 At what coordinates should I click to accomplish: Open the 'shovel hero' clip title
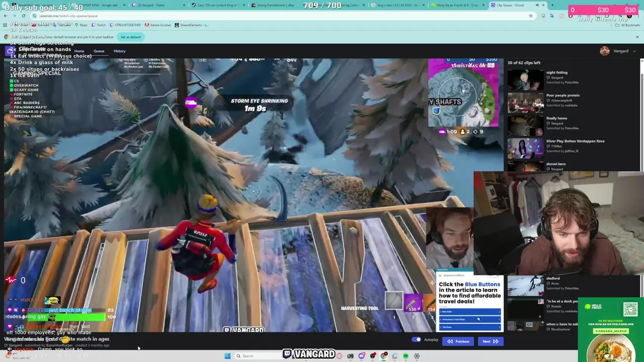click(x=556, y=164)
